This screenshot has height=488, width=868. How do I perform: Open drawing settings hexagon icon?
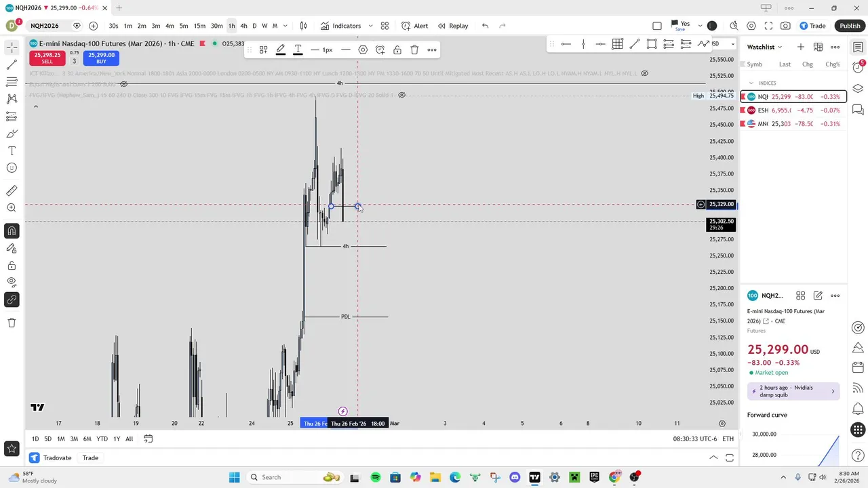click(363, 50)
